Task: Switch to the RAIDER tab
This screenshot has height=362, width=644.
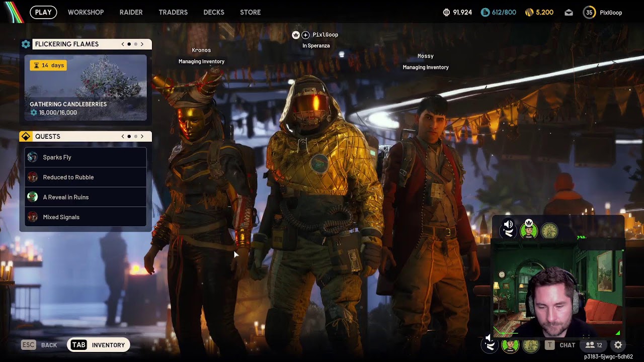Action: point(131,12)
